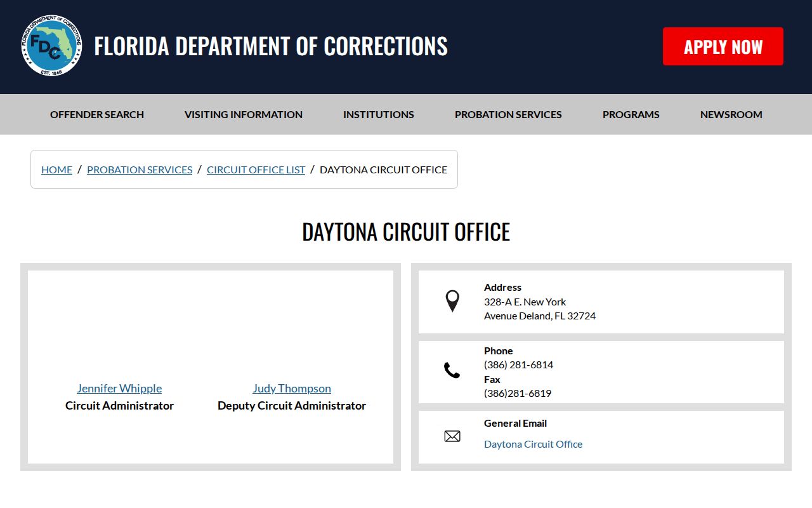812x508 pixels.
Task: Click the phone handset icon
Action: point(452,370)
